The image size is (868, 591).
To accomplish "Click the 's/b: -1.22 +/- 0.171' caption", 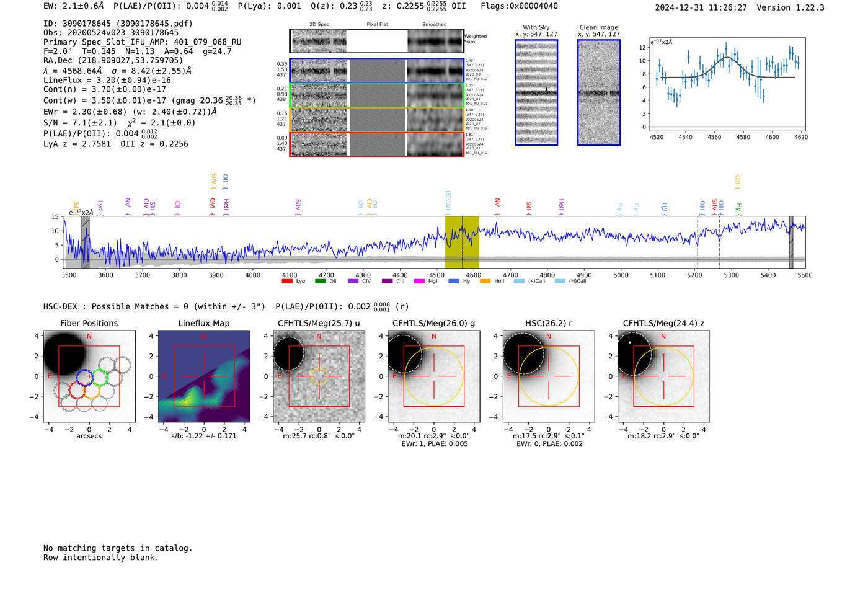I will point(204,436).
